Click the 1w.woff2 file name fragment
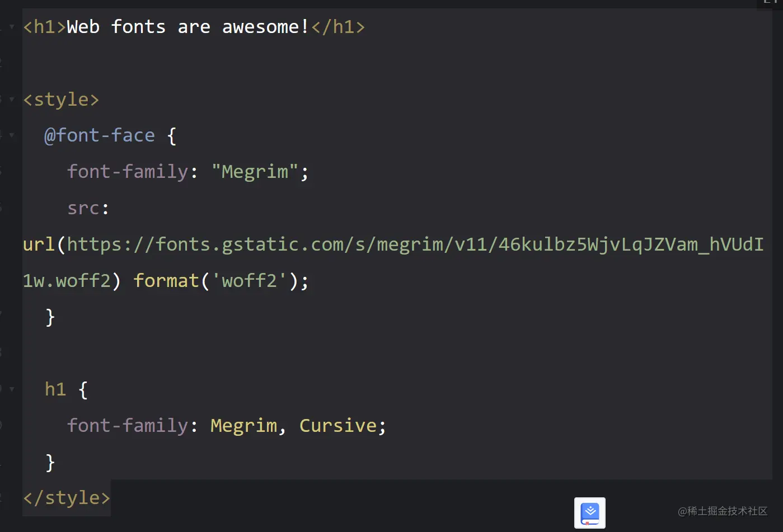783x532 pixels. [67, 280]
